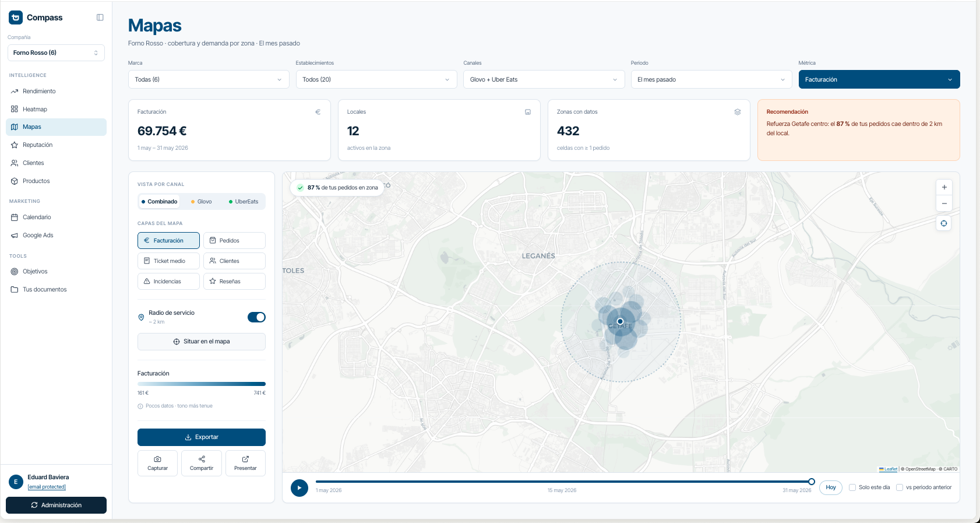This screenshot has height=523, width=980.
Task: Open the Clientes sidebar item
Action: 56,163
